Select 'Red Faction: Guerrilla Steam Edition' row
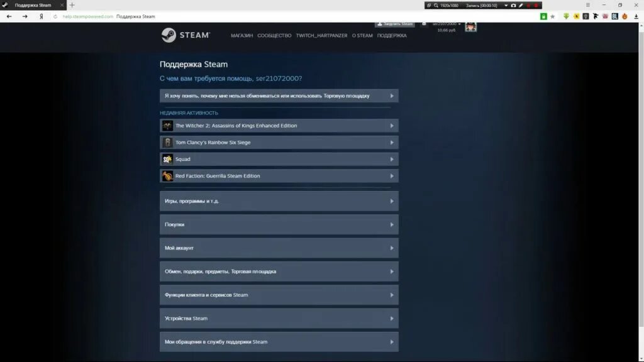This screenshot has height=362, width=644. coord(279,176)
